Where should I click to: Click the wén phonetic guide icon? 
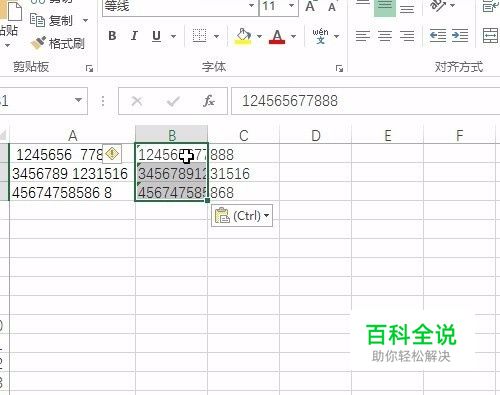point(320,36)
